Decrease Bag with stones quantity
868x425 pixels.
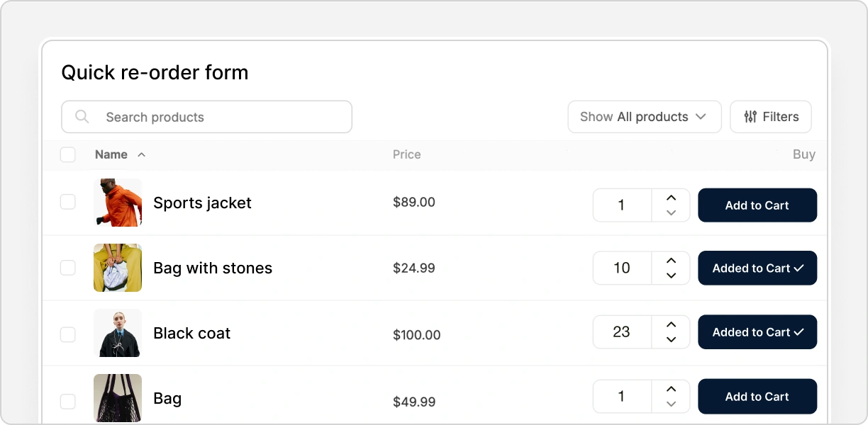click(x=671, y=276)
